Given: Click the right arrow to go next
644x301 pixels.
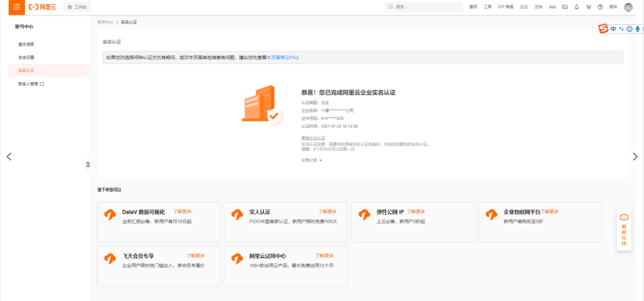Looking at the screenshot, I should (635, 156).
